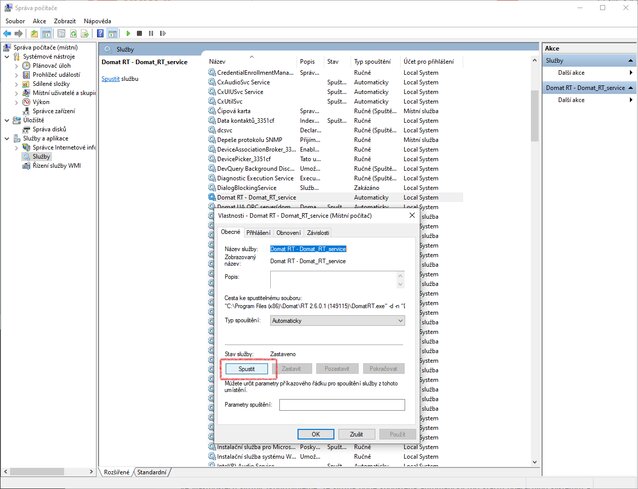
Task: Click the green Start service toolbar icon
Action: click(127, 33)
